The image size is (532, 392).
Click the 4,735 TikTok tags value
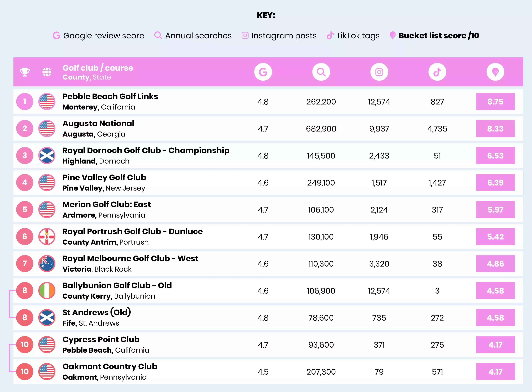point(437,129)
